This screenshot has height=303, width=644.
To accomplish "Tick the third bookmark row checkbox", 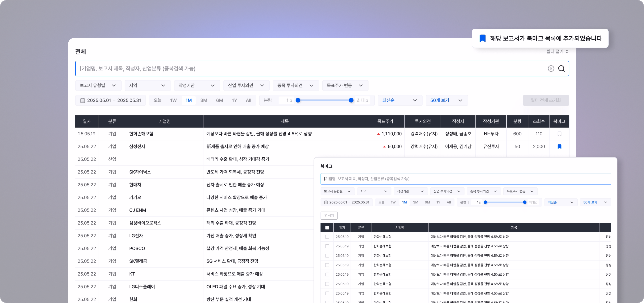I will (327, 255).
